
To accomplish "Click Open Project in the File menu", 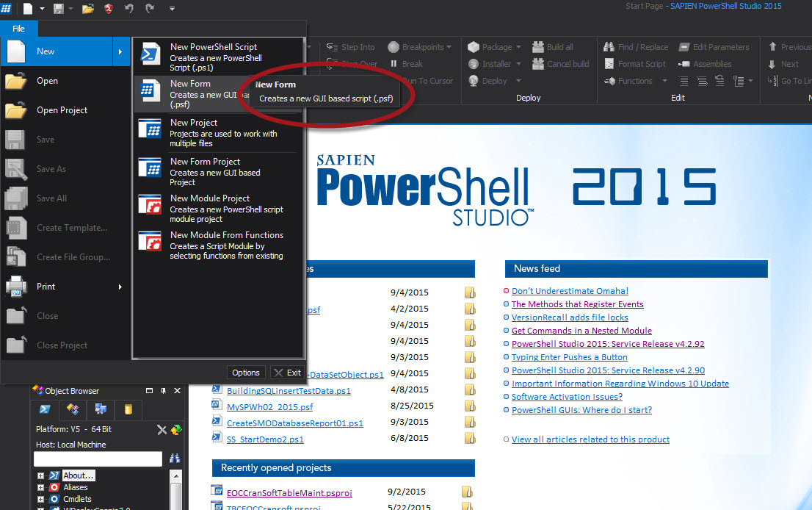I will click(x=65, y=110).
